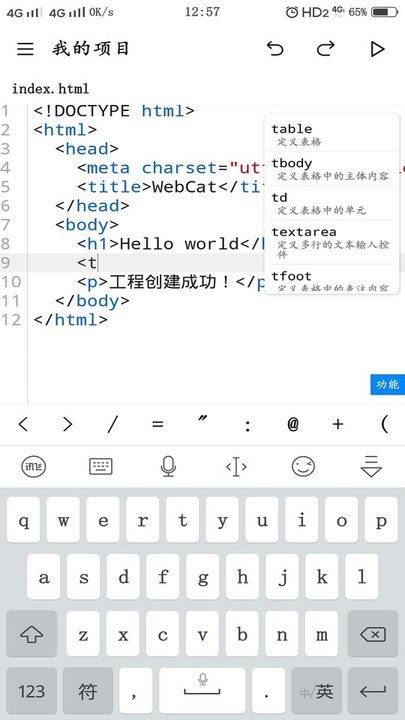Choose 'textarea' autocomplete suggestion
This screenshot has width=405, height=720.
pos(332,242)
